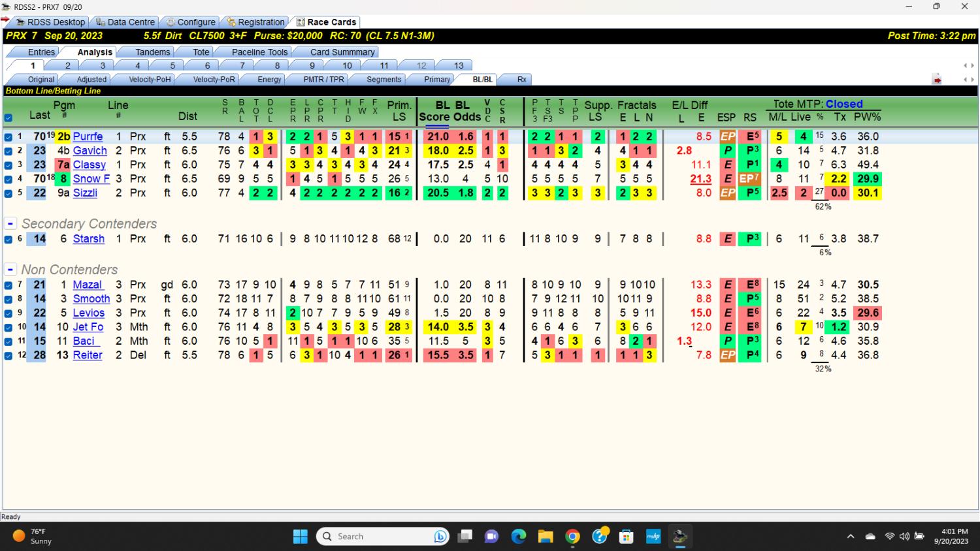Show hidden icons in the system tray

(851, 537)
